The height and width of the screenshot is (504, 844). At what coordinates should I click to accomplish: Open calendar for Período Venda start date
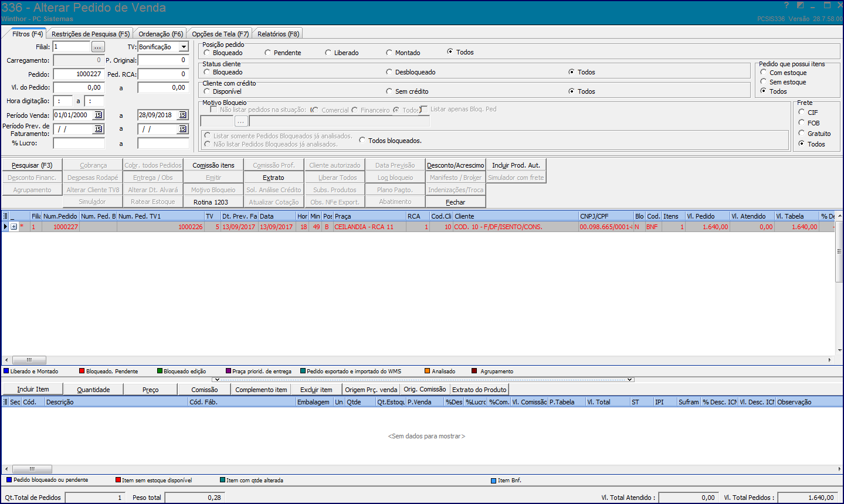98,115
